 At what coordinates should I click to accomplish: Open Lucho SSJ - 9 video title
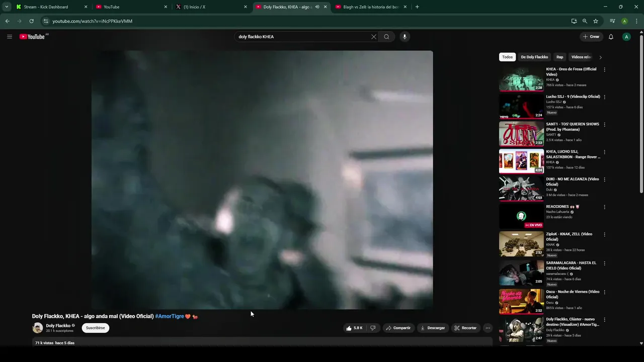pyautogui.click(x=573, y=97)
